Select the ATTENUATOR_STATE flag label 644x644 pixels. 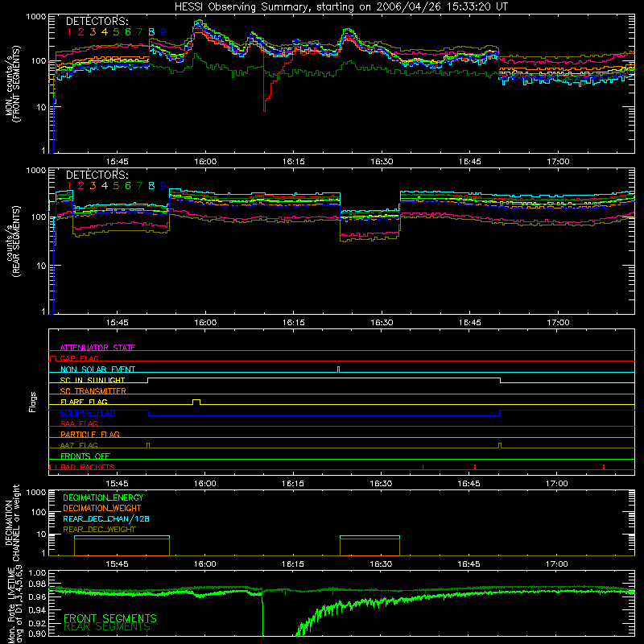click(97, 348)
